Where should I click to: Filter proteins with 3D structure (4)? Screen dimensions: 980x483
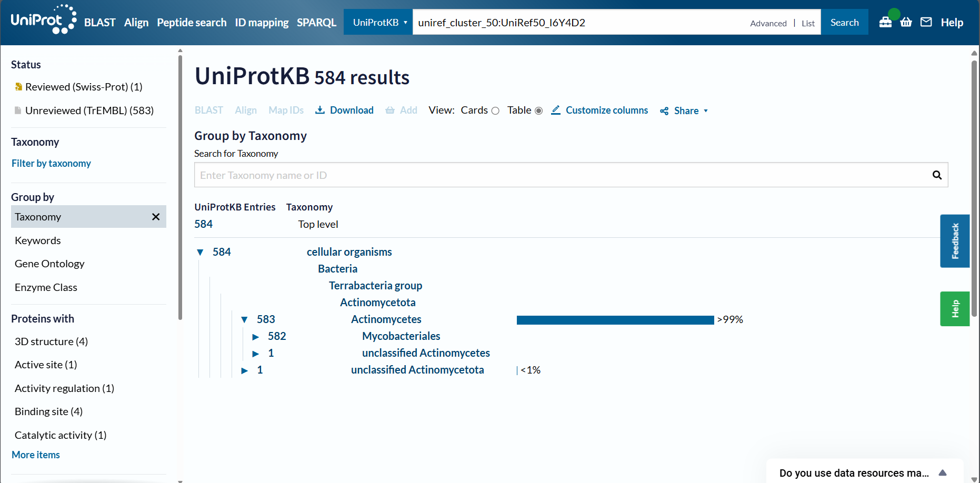(51, 341)
